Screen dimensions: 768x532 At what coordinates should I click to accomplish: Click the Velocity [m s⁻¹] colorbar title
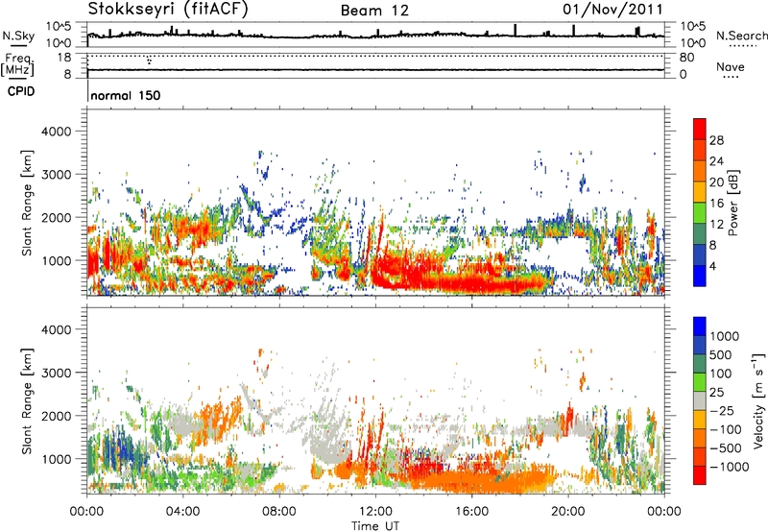[757, 400]
